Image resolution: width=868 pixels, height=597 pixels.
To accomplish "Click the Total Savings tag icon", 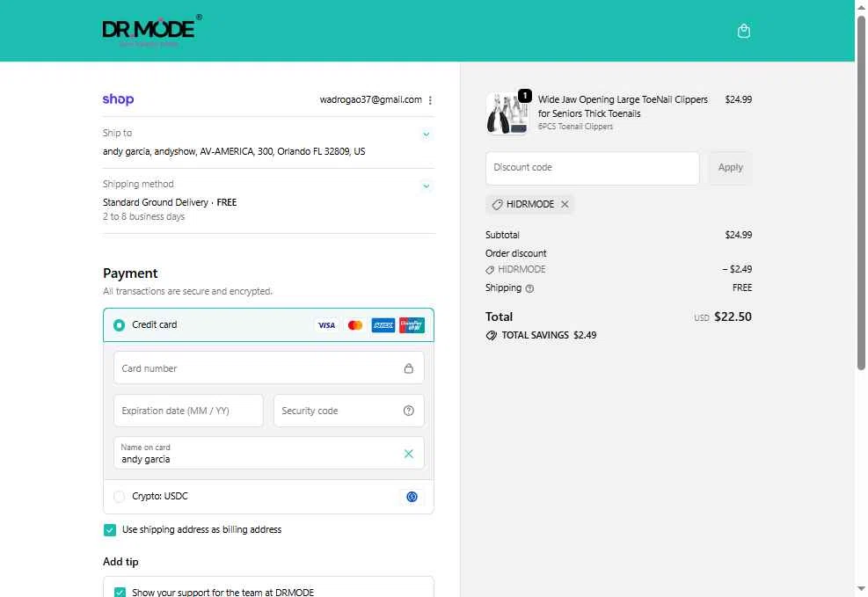I will click(491, 335).
